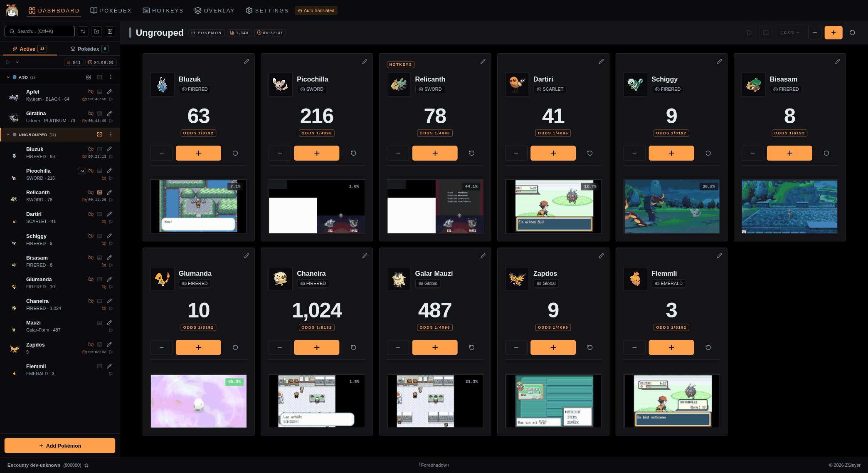Focus the Search (Ctrl+K) field
This screenshot has width=868, height=473.
[39, 32]
